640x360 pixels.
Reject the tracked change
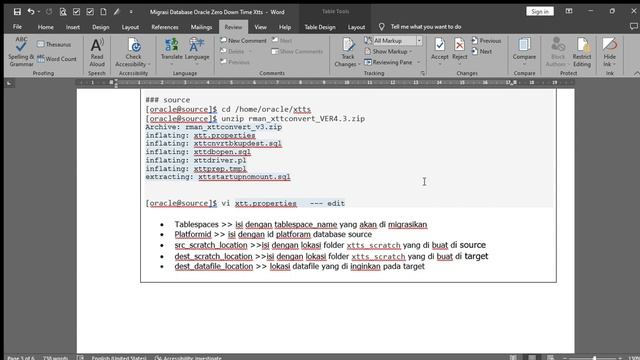459,51
